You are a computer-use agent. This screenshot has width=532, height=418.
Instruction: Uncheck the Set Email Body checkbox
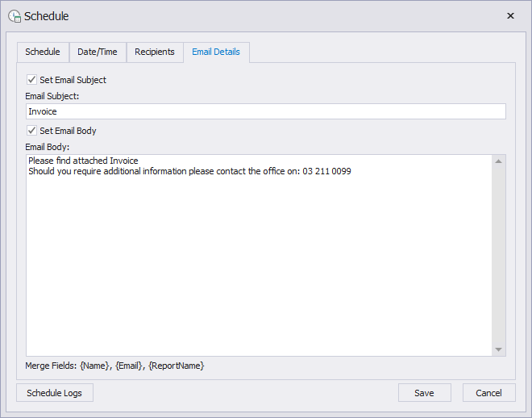click(31, 131)
